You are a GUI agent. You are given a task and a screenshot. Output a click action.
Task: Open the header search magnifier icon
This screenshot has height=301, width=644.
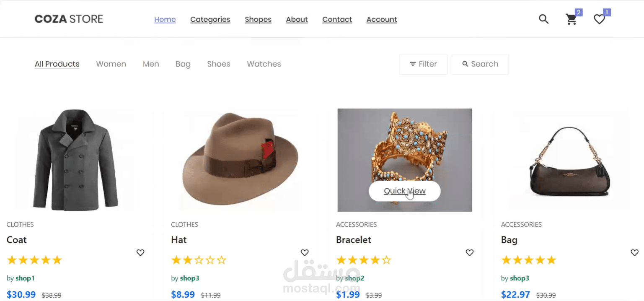click(543, 19)
